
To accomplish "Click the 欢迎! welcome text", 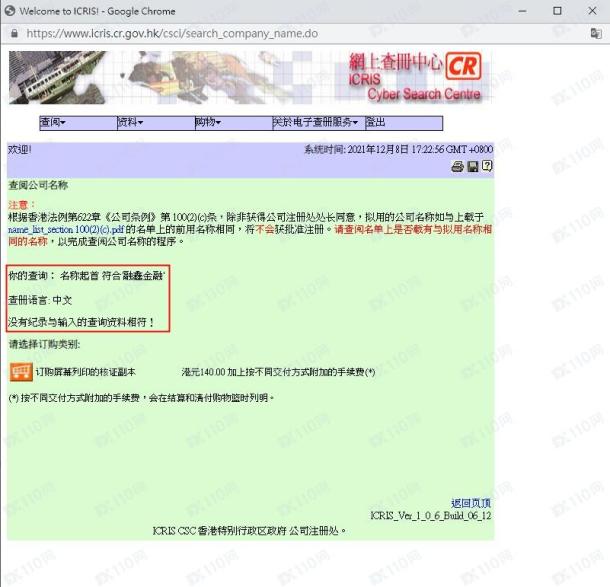I will [x=19, y=149].
